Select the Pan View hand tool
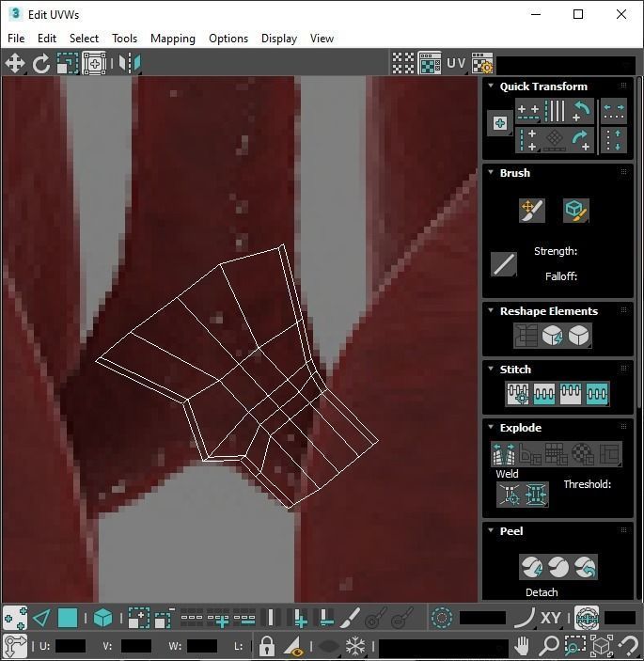 tap(522, 645)
